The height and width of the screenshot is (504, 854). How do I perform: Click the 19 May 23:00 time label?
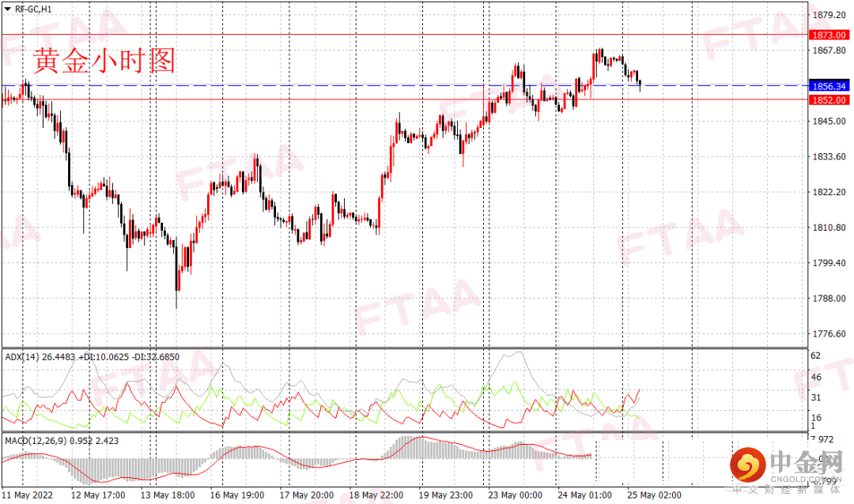[x=445, y=495]
